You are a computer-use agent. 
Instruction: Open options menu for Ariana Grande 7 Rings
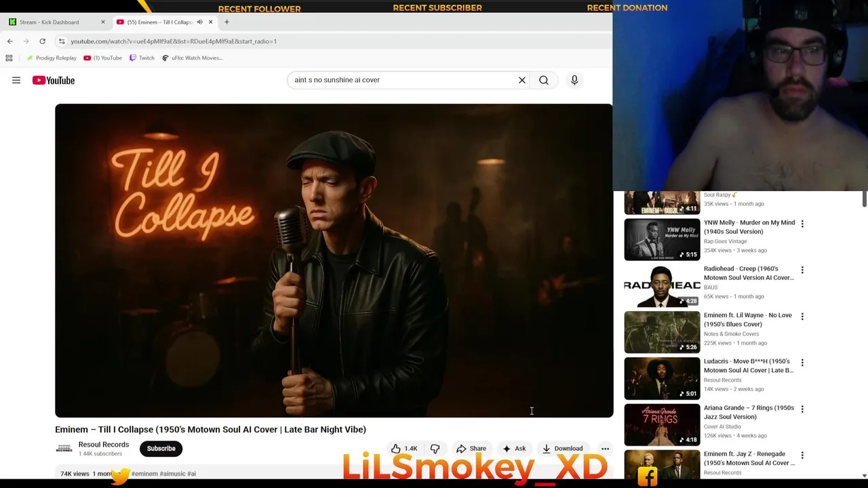802,409
